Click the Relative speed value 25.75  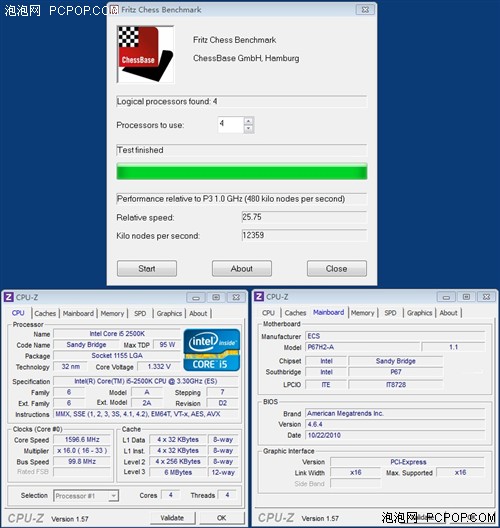(304, 217)
